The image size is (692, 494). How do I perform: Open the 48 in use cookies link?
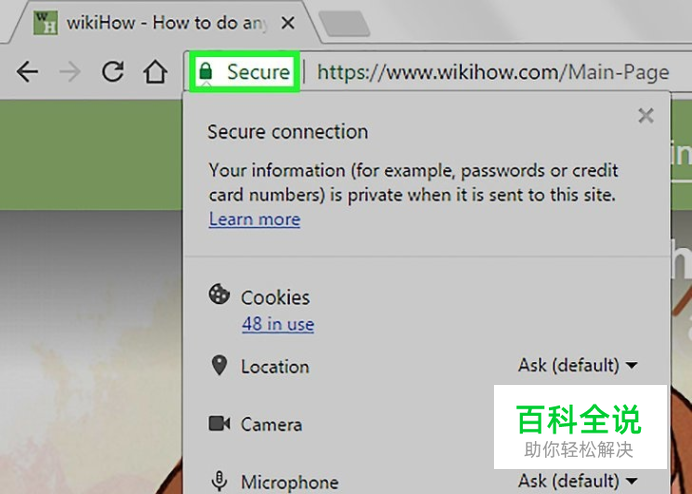pos(278,324)
